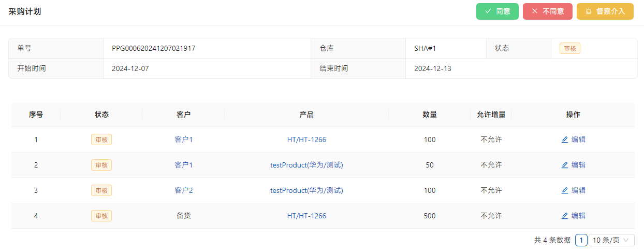The image size is (644, 251).
Task: Click the alarm icon on 督察介入 button
Action: [589, 11]
